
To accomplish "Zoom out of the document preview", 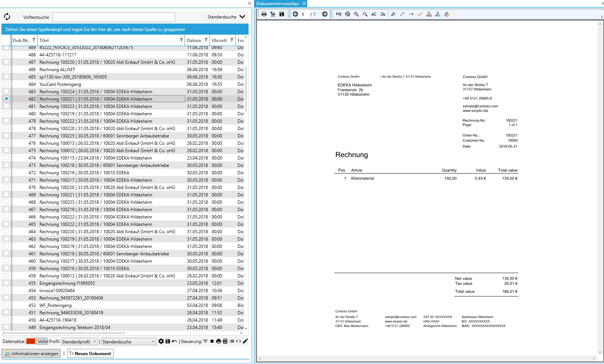I will [x=365, y=14].
